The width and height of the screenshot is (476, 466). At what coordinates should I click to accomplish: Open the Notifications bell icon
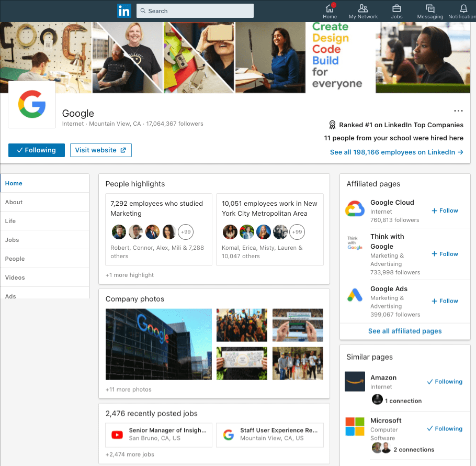[462, 9]
